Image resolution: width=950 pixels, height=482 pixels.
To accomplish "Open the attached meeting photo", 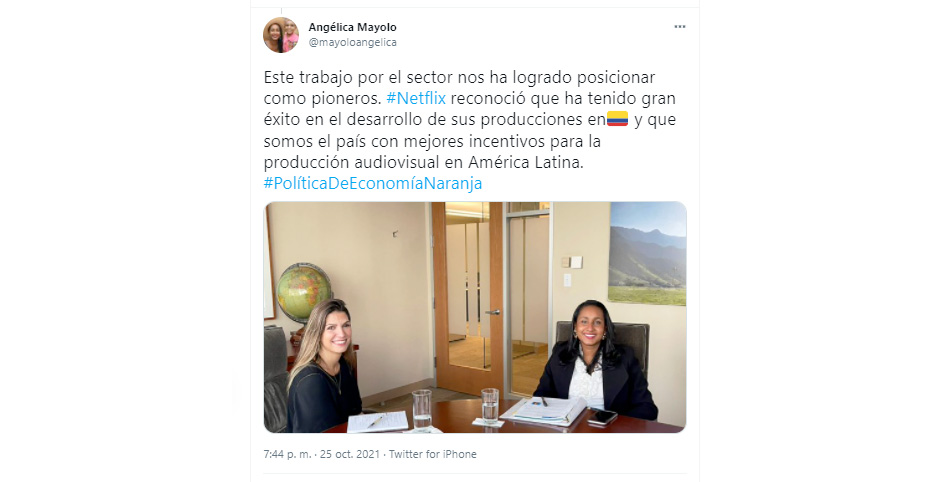I will (475, 317).
